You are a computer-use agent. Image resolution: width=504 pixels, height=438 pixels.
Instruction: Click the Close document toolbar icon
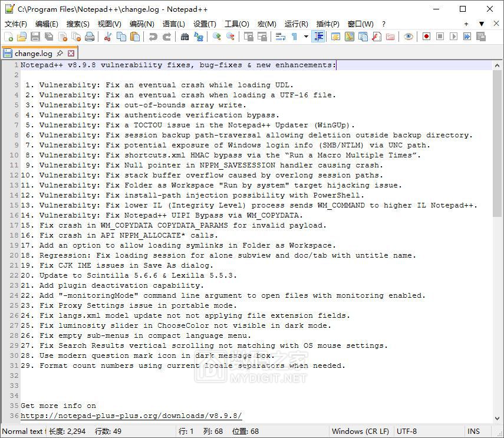point(62,37)
